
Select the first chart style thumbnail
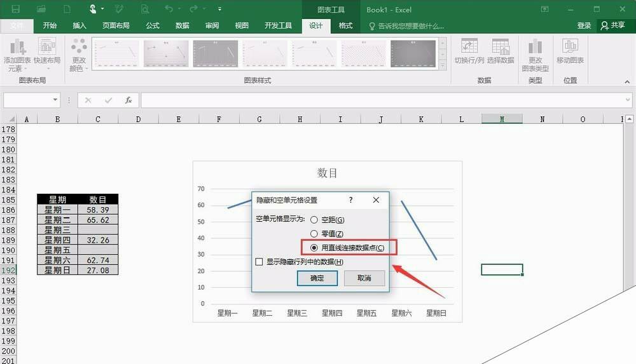point(116,53)
